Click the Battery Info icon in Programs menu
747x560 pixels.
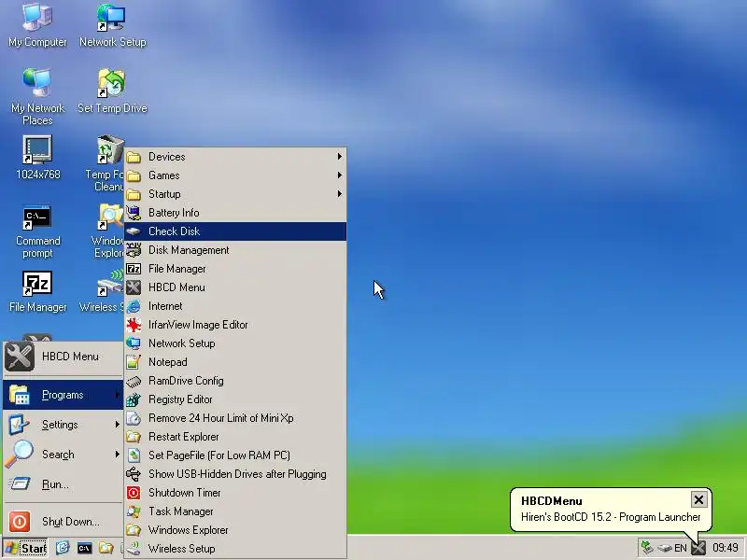(134, 213)
